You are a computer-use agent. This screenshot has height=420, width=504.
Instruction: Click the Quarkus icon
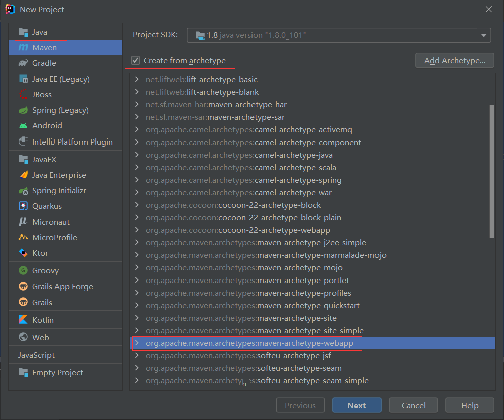(x=23, y=206)
